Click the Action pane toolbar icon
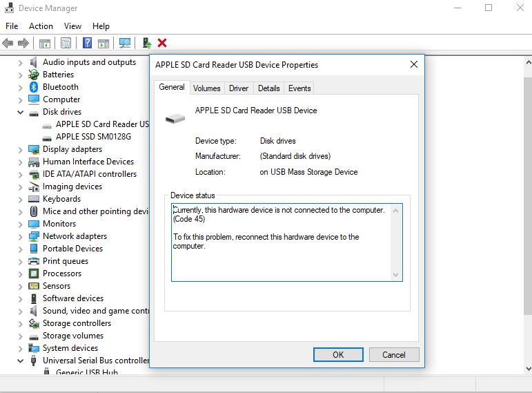The height and width of the screenshot is (393, 532). click(x=104, y=43)
